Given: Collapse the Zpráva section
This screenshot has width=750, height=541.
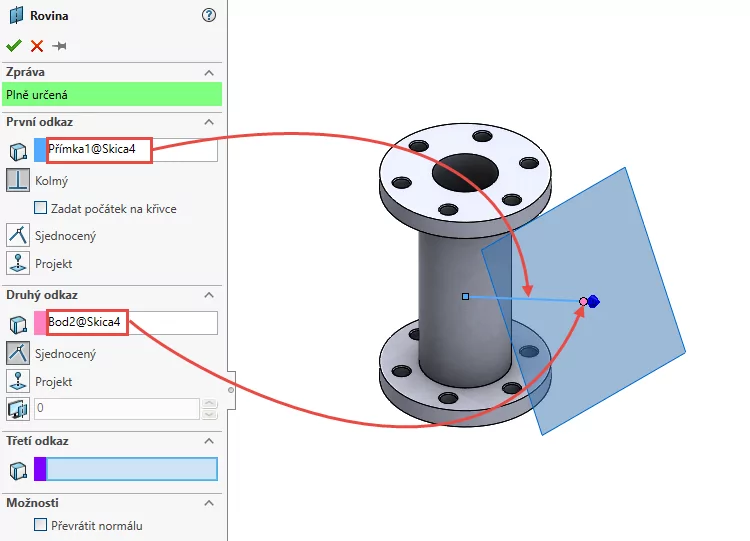Looking at the screenshot, I should click(209, 73).
